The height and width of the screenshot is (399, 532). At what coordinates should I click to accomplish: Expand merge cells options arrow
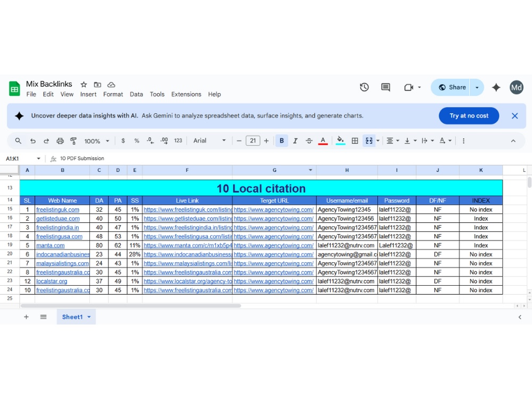pos(378,141)
